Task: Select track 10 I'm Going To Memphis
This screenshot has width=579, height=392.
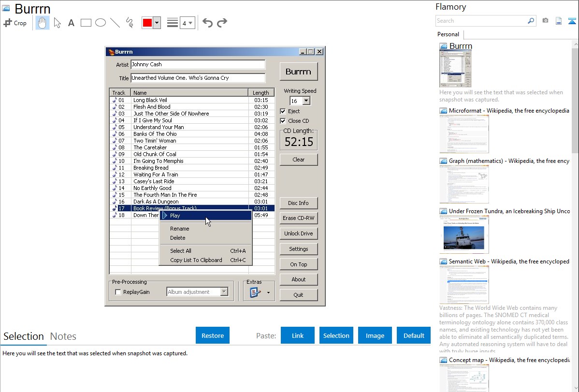Action: click(192, 161)
